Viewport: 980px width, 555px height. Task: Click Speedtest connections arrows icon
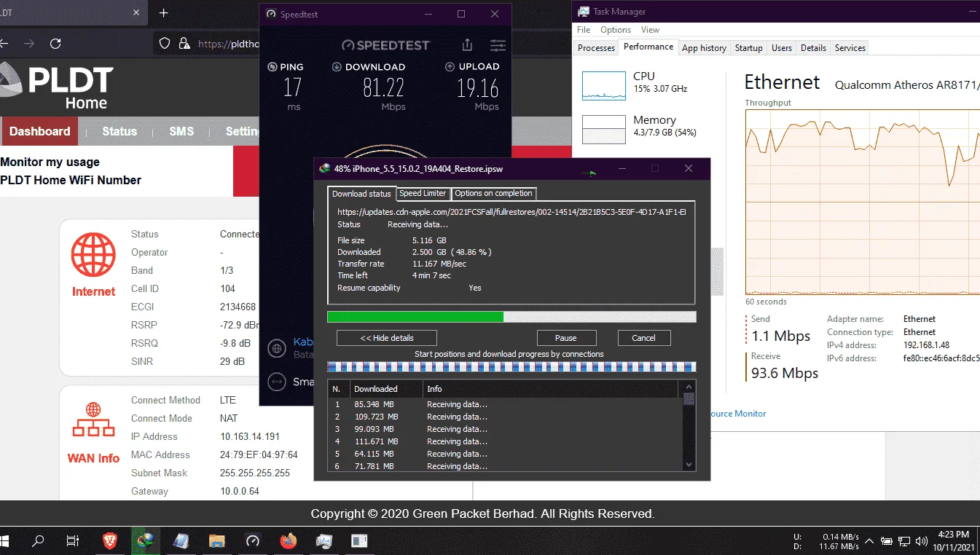pos(277,381)
